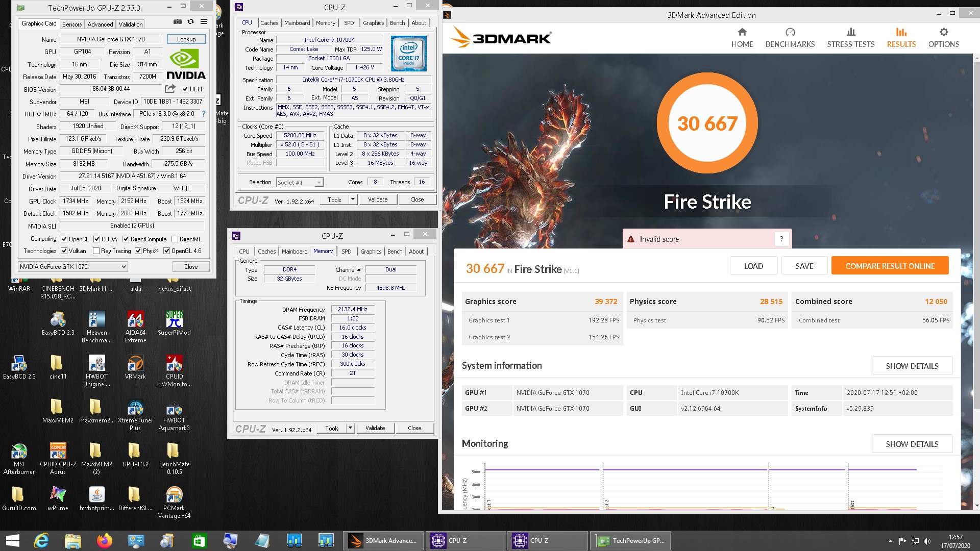Toggle DirectCompute checkbox
The height and width of the screenshot is (551, 980).
(126, 239)
